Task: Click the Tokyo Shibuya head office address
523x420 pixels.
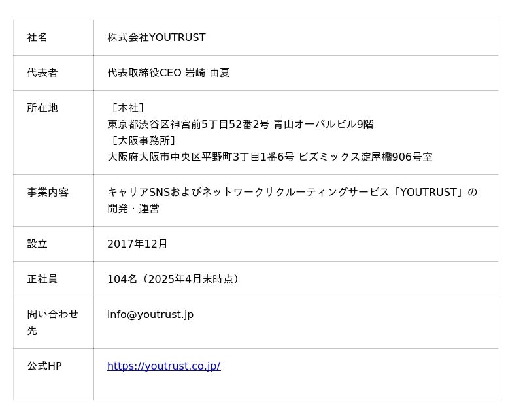Action: pos(240,125)
